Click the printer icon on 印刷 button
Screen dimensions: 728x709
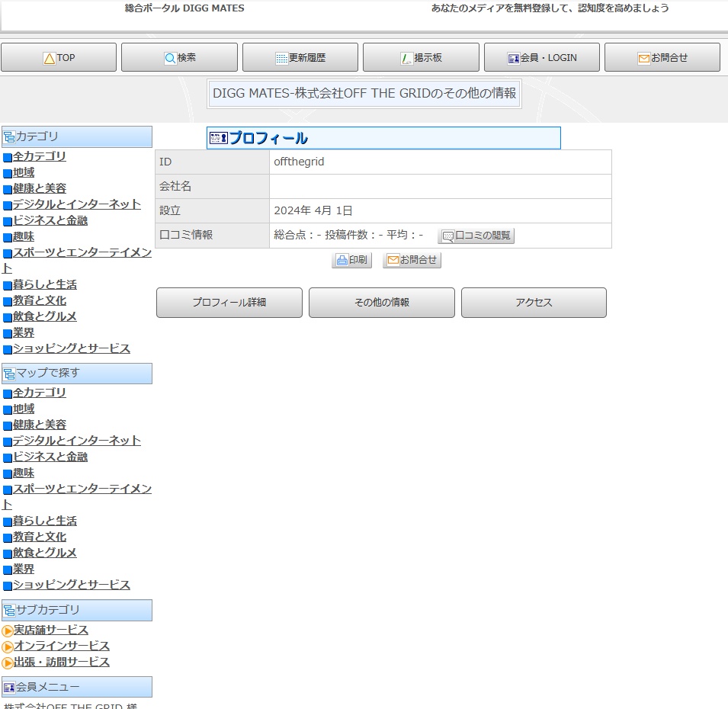click(342, 261)
